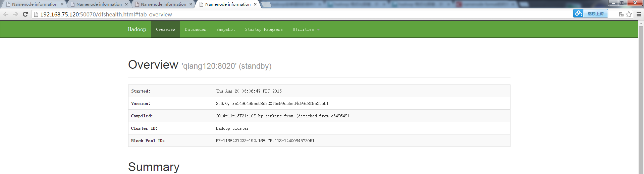This screenshot has height=174, width=644.
Task: Click the 'Compiled:' row label
Action: [x=142, y=116]
